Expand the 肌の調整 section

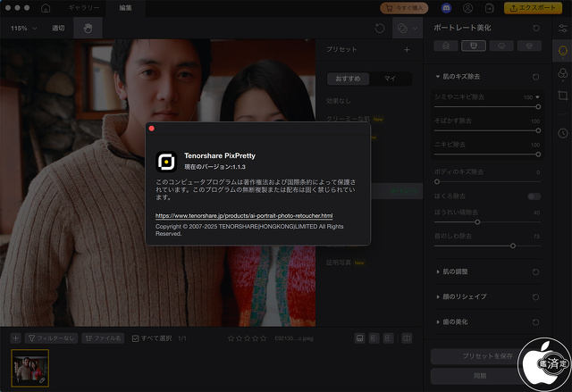(x=438, y=271)
